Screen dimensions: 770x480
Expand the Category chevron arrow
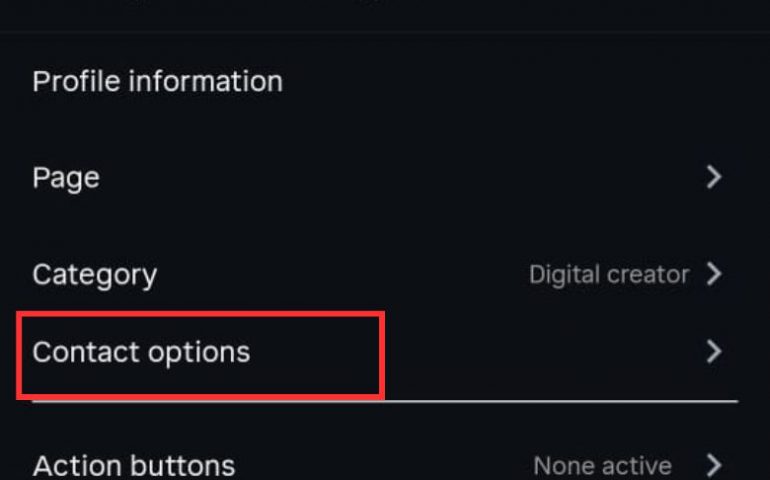click(713, 274)
